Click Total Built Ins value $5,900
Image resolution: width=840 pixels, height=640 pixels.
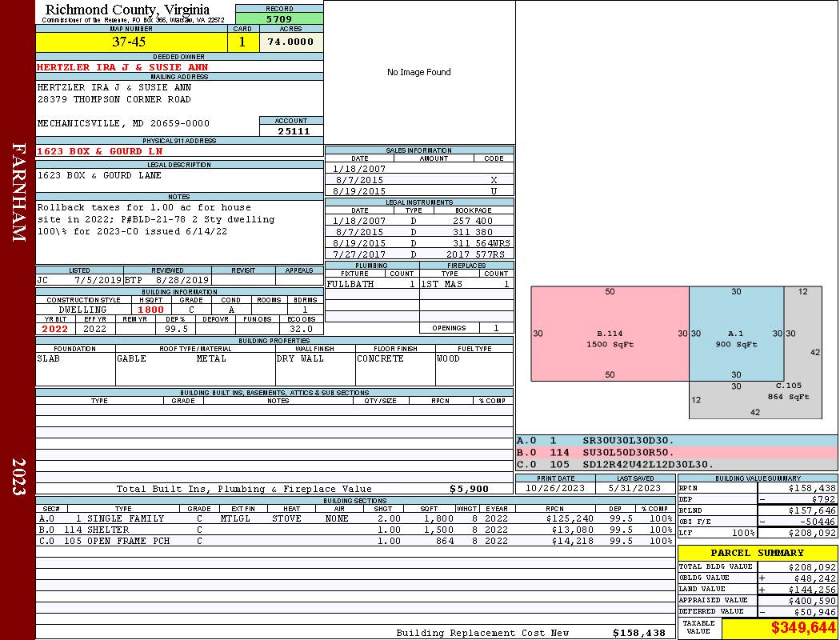[x=470, y=489]
